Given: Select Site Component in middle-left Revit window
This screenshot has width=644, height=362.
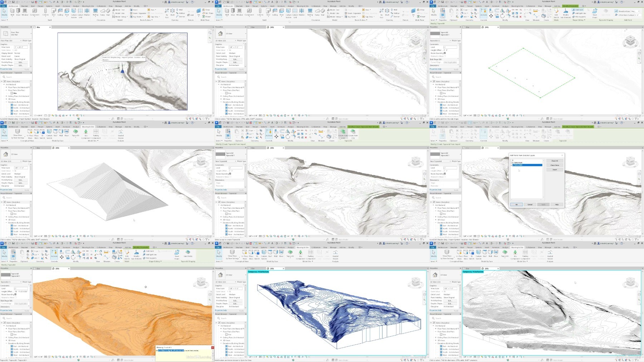Looking at the screenshot, I should click(86, 134).
